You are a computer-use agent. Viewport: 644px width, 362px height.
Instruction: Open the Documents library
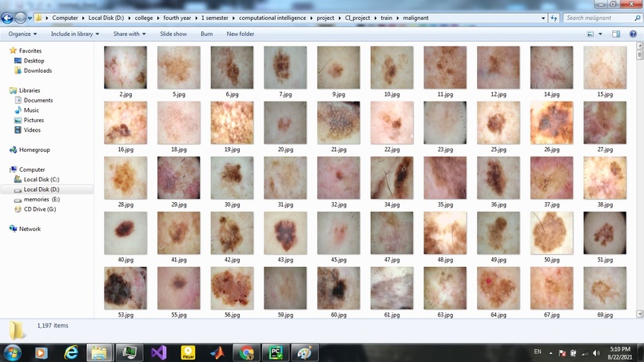(38, 100)
